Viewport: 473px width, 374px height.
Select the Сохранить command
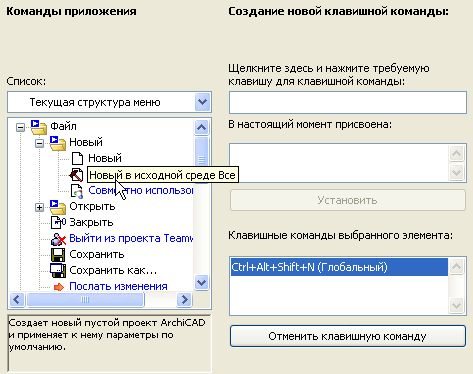(x=97, y=255)
